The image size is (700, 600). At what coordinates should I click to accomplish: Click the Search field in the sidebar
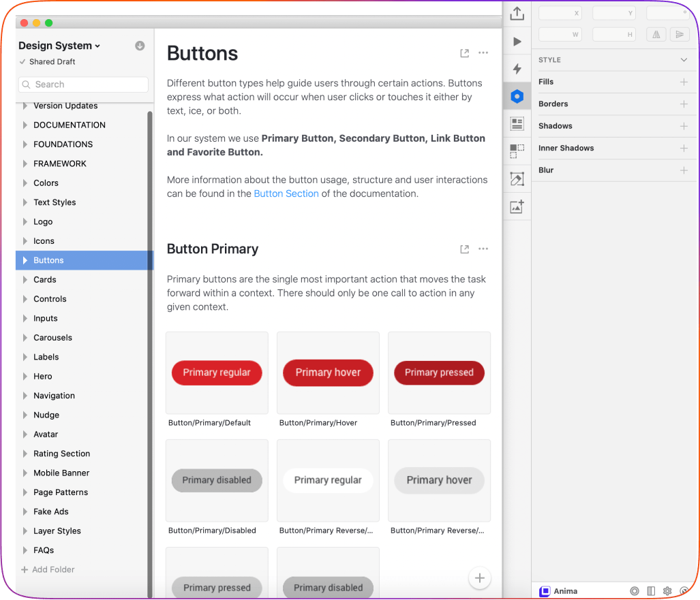click(83, 84)
